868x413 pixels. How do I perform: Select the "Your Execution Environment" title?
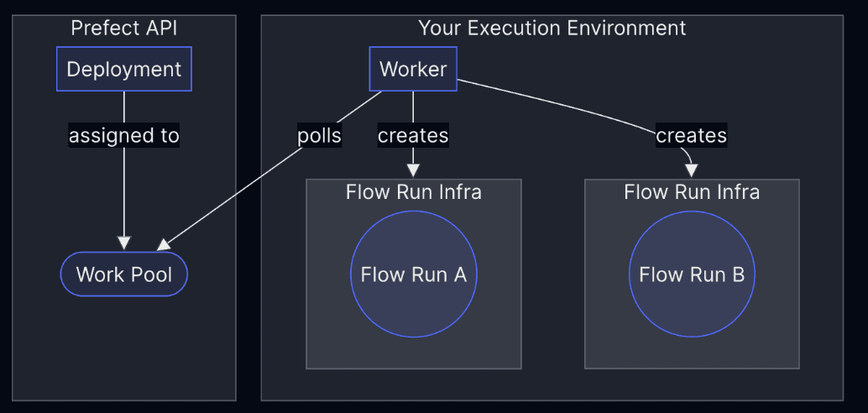tap(552, 28)
